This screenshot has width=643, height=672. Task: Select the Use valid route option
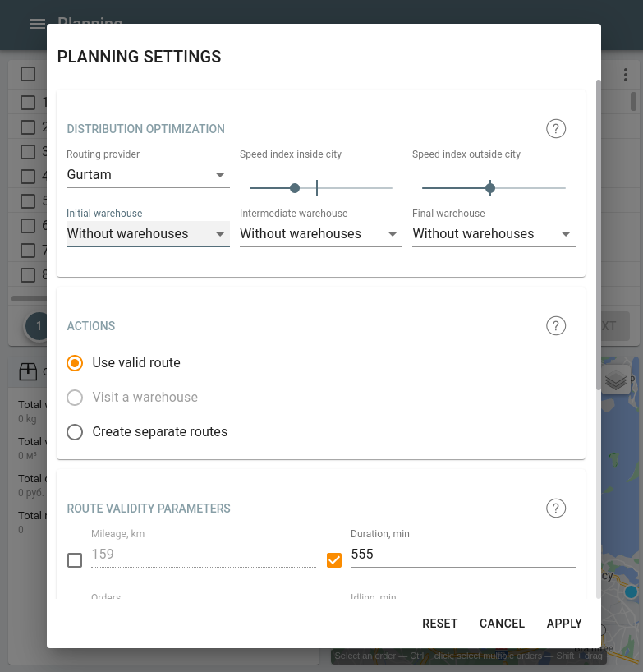[75, 363]
